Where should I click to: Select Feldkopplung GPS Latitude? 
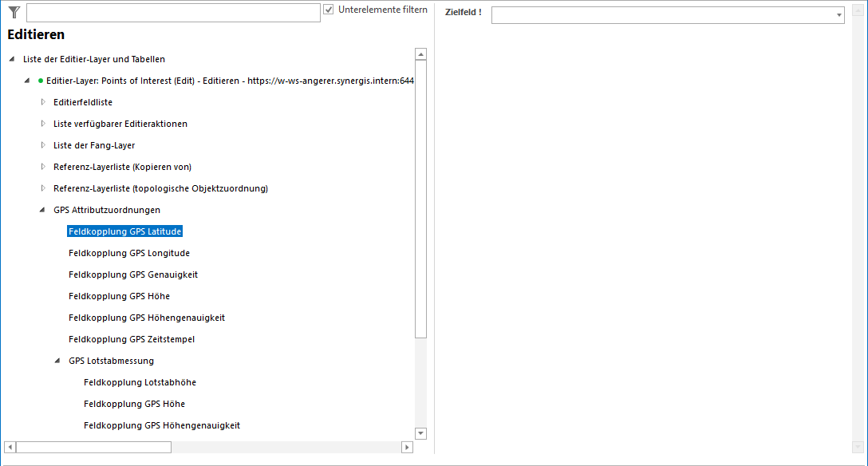[x=124, y=231]
